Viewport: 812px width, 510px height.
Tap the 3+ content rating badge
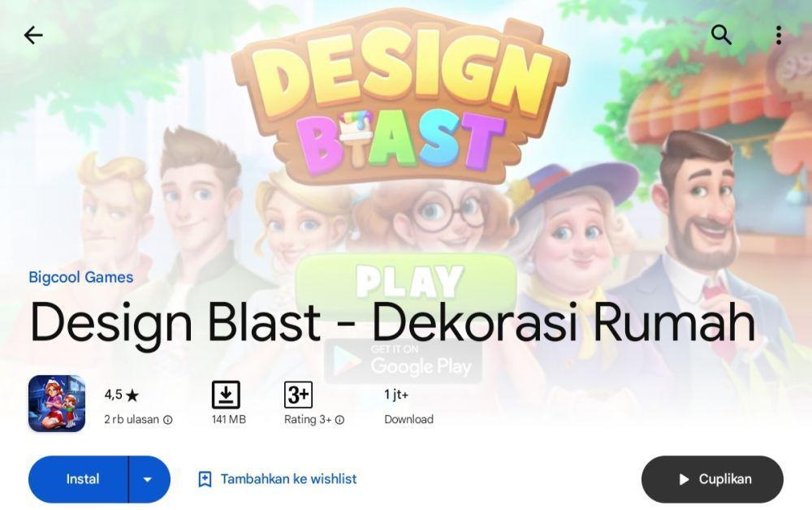coord(298,395)
